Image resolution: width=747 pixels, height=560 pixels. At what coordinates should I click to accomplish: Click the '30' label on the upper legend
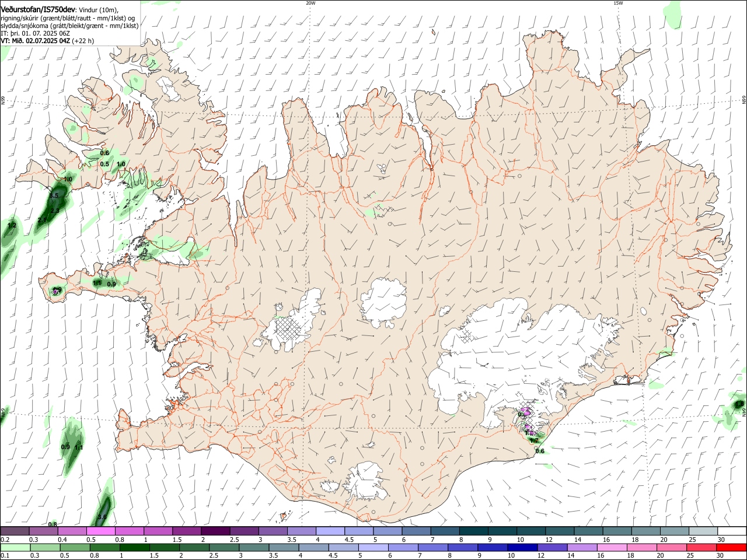point(721,540)
